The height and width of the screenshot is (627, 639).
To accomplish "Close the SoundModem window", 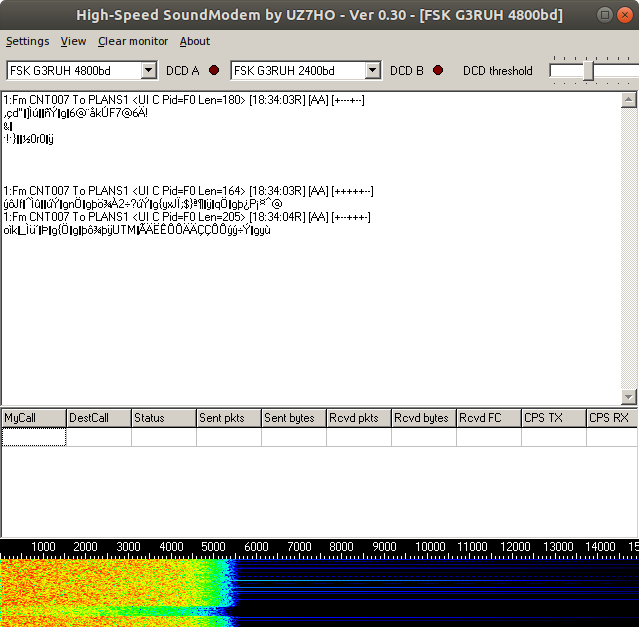I will tap(625, 15).
